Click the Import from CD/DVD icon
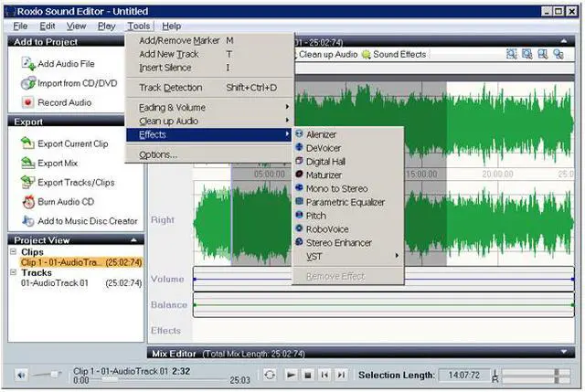Image resolution: width=585 pixels, height=392 pixels. click(27, 83)
